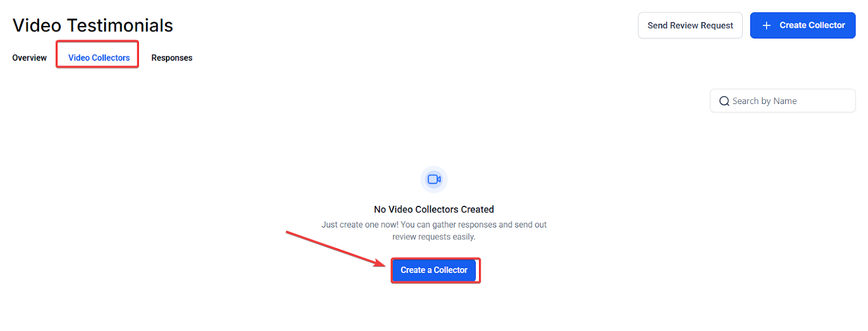Click the Send Review Request button
The height and width of the screenshot is (331, 868).
(690, 25)
